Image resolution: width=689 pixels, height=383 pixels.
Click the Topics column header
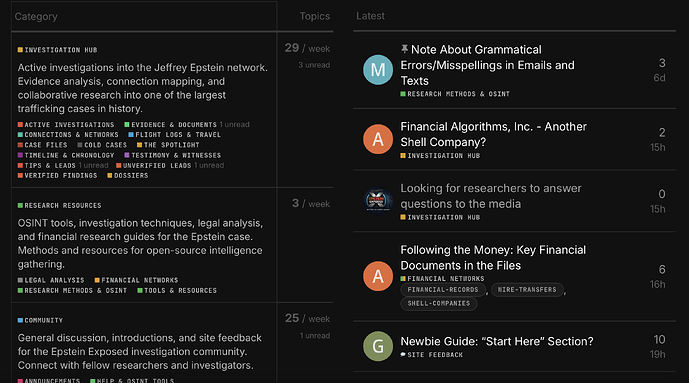315,16
